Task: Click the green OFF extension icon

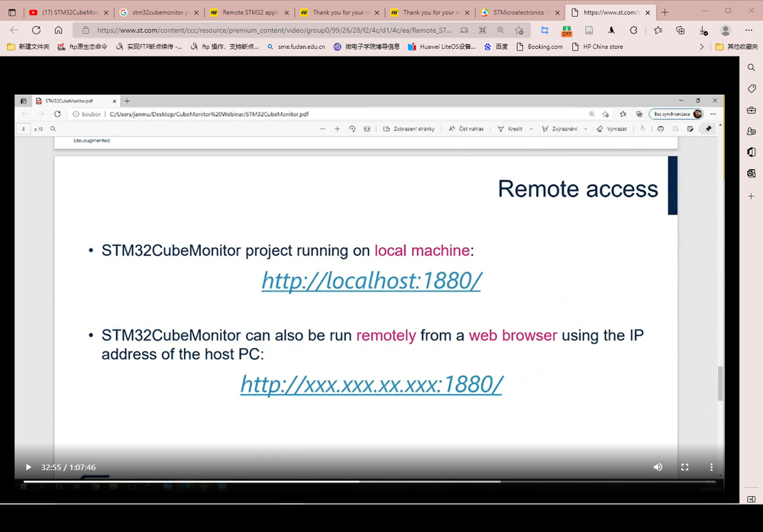Action: (x=567, y=31)
